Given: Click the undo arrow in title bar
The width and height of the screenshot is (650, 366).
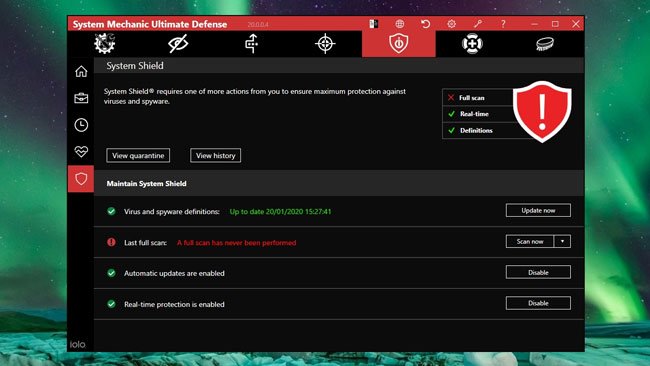Looking at the screenshot, I should 425,24.
